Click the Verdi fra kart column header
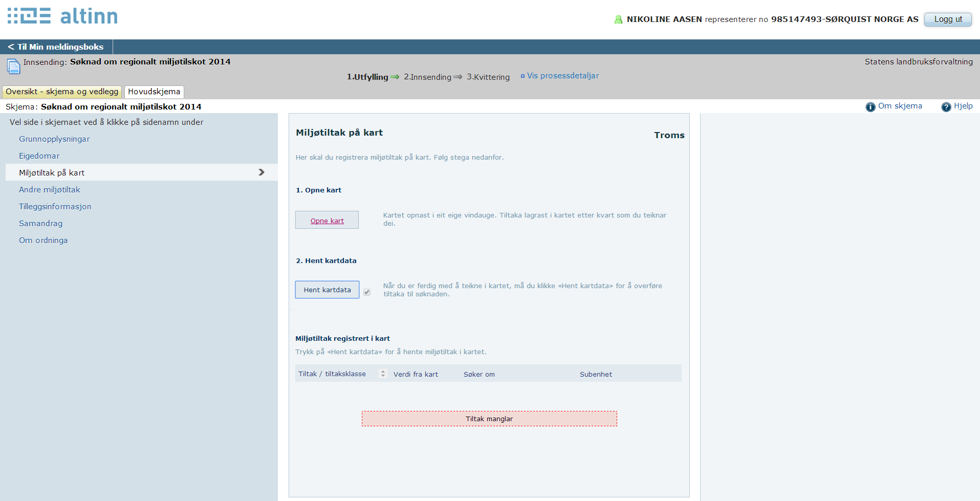980x501 pixels. [416, 374]
